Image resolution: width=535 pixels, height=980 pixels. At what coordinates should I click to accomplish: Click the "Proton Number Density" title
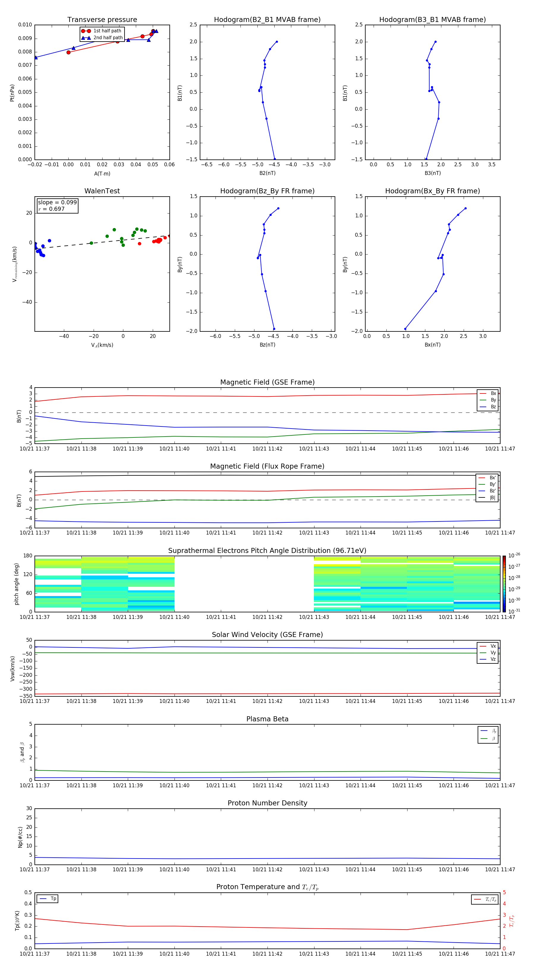(x=267, y=803)
